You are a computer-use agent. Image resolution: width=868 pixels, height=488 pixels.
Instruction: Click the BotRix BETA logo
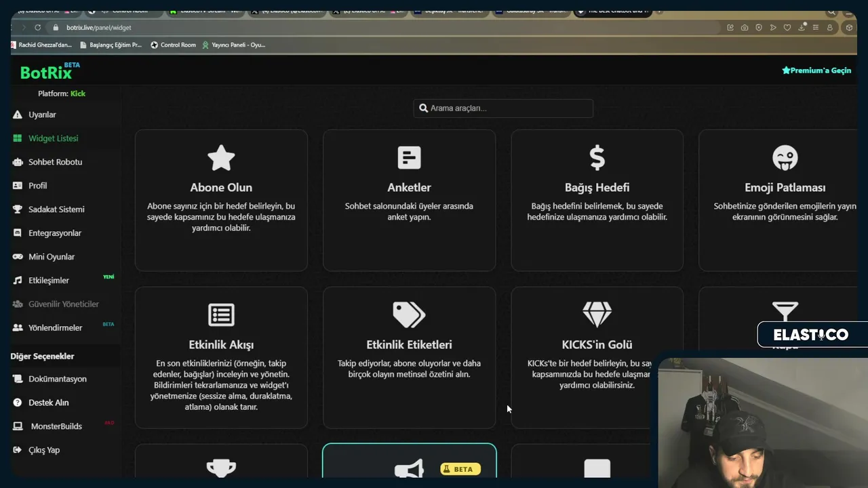tap(50, 71)
